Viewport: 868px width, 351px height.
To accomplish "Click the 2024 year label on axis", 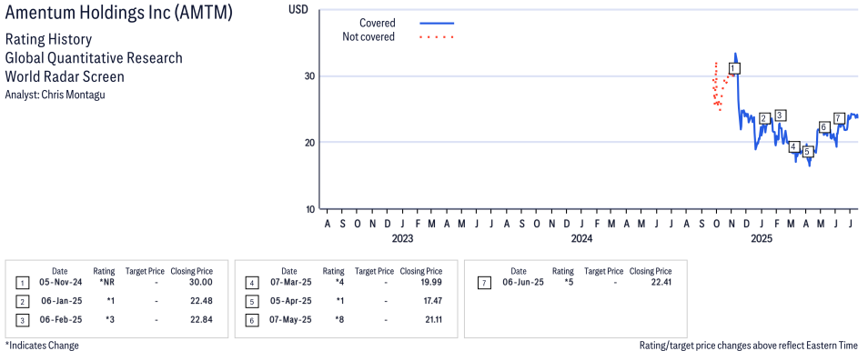I will [x=581, y=239].
